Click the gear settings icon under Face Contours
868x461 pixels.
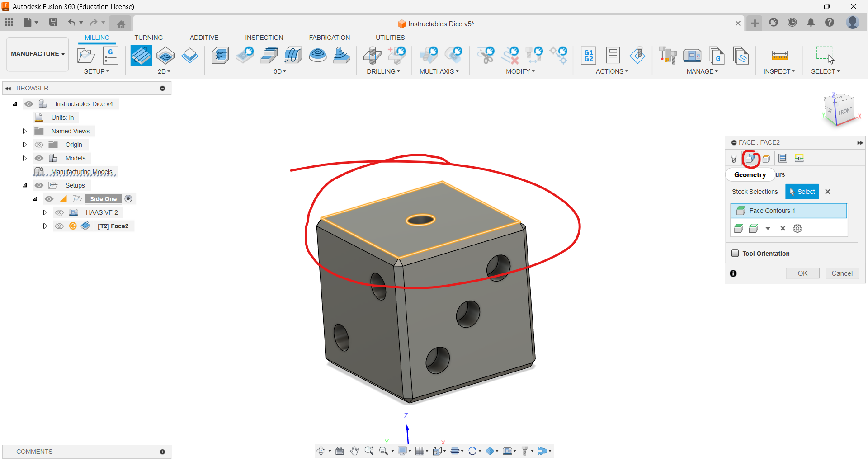pos(797,228)
